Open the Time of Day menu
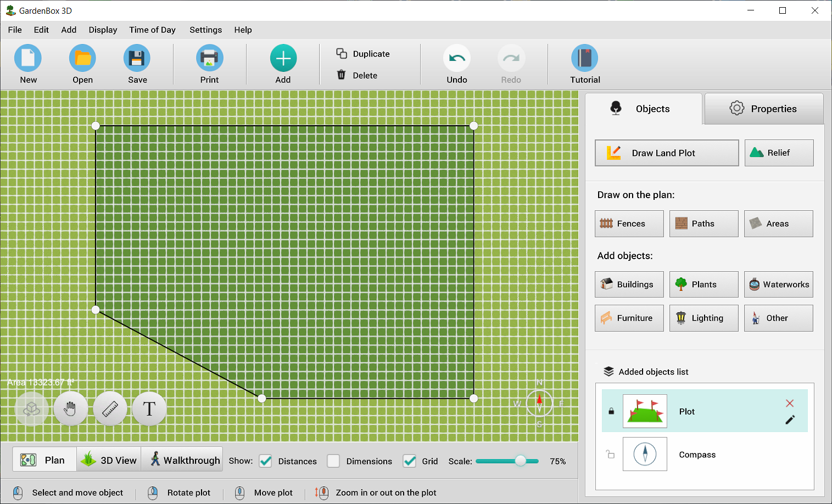Image resolution: width=832 pixels, height=504 pixels. point(152,30)
